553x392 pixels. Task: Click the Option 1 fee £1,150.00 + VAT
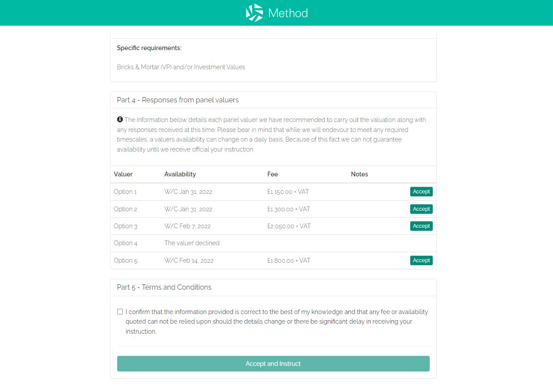click(x=288, y=192)
